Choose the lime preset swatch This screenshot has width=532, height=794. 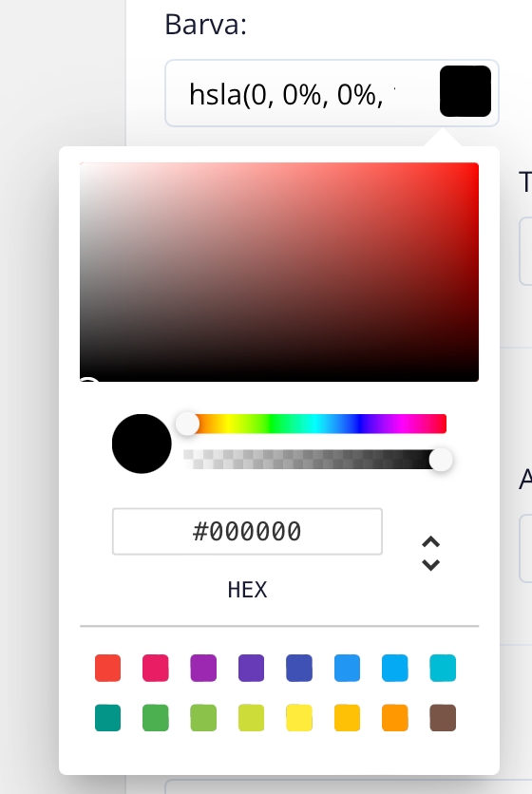tap(252, 717)
